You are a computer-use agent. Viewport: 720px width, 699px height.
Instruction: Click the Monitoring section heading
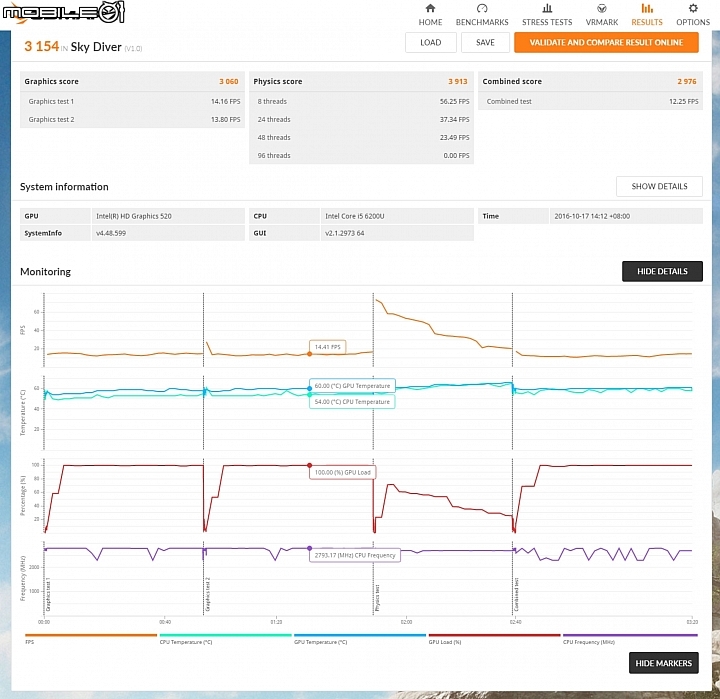click(x=45, y=271)
